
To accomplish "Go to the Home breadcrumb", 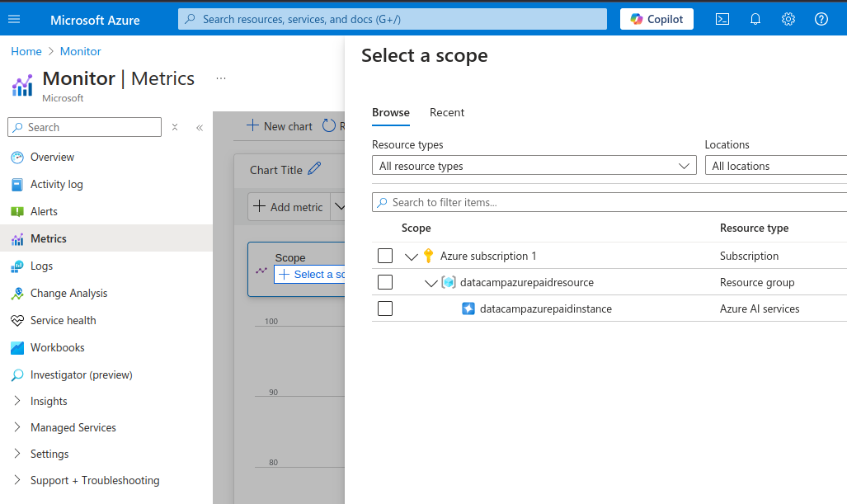I will click(26, 51).
